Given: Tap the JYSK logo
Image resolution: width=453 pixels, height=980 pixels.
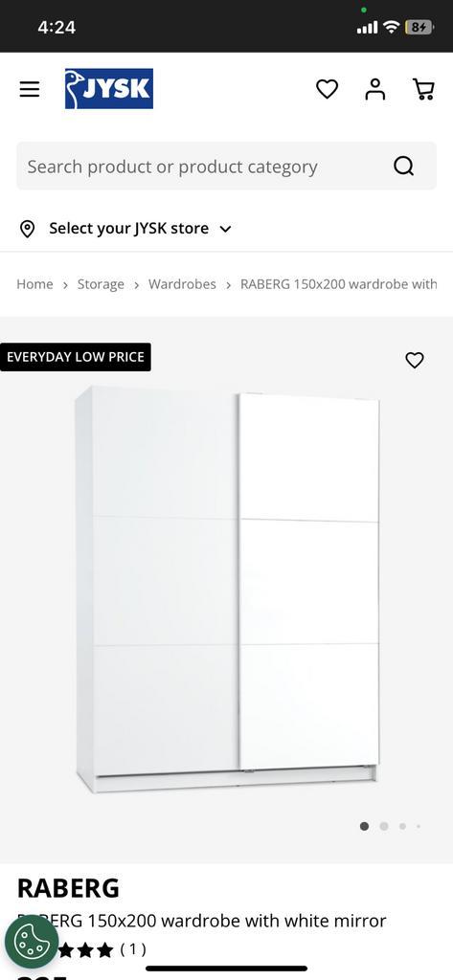Looking at the screenshot, I should click(109, 89).
